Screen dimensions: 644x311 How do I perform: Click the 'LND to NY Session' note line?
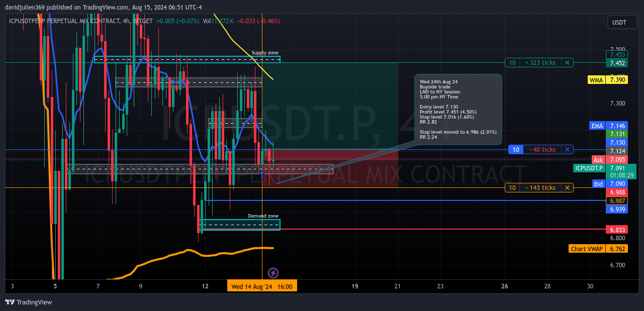pos(440,91)
